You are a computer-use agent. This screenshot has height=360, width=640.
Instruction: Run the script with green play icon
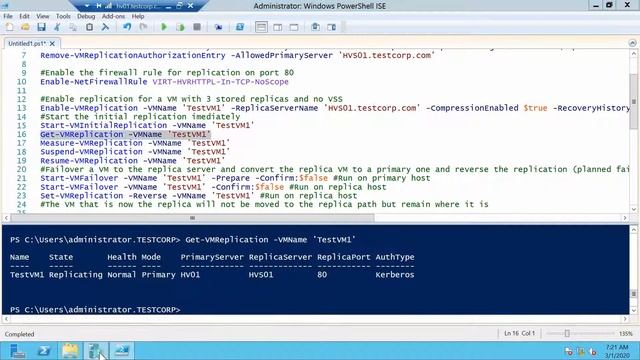[x=164, y=27]
